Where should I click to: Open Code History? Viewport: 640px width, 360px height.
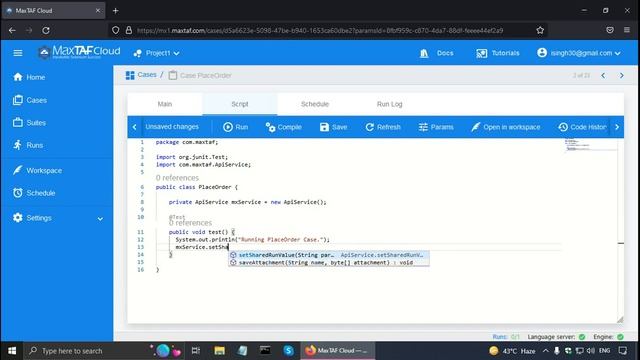582,127
